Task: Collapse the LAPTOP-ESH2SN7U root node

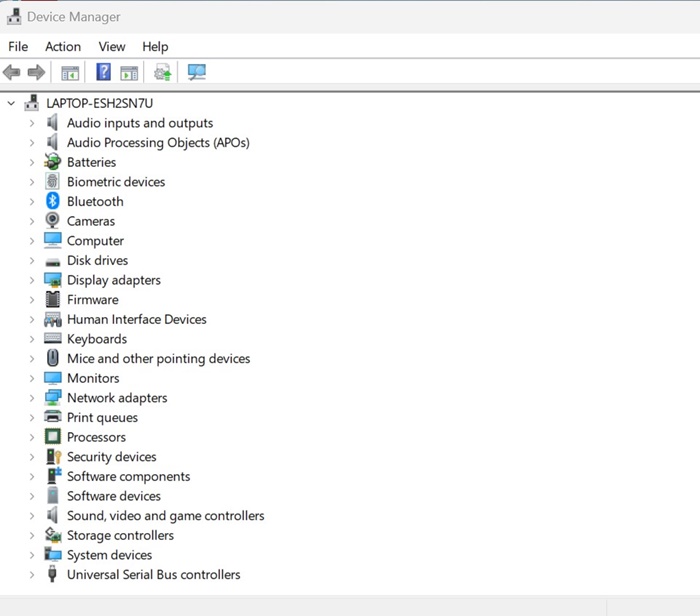Action: click(11, 103)
